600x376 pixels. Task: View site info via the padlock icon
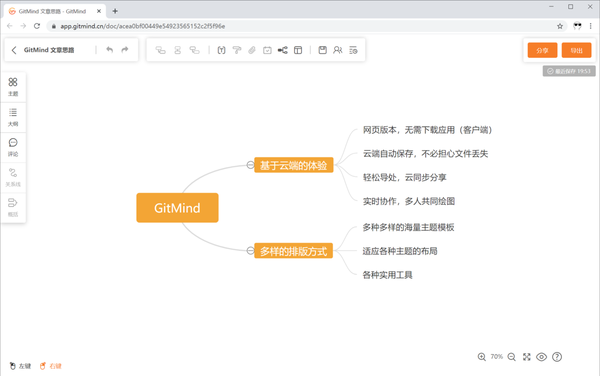tap(54, 26)
